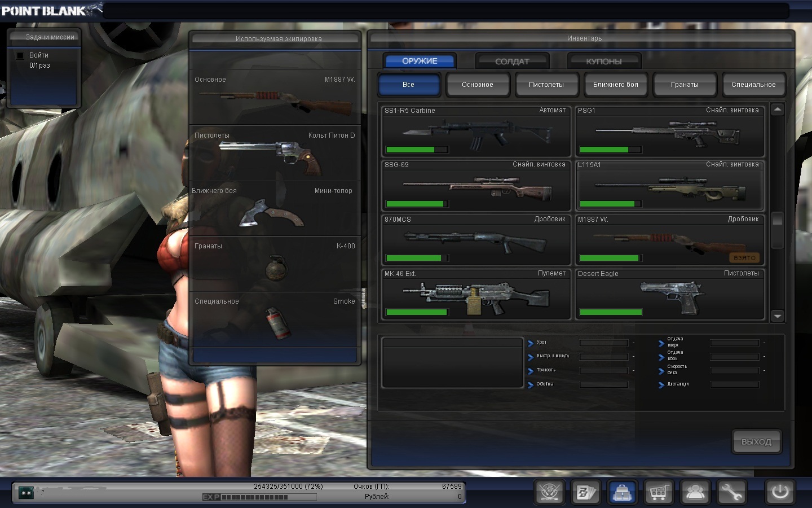
Task: Show all weapons with Все filter
Action: click(x=409, y=85)
